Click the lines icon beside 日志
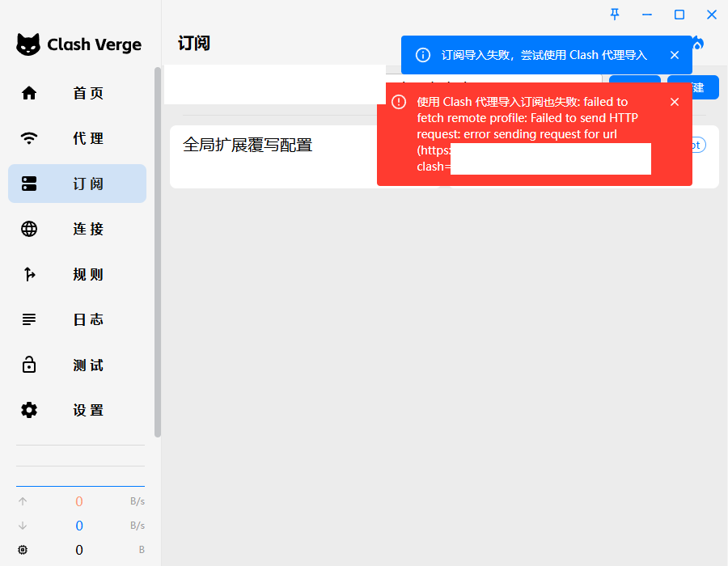Image resolution: width=728 pixels, height=566 pixels. (x=29, y=319)
